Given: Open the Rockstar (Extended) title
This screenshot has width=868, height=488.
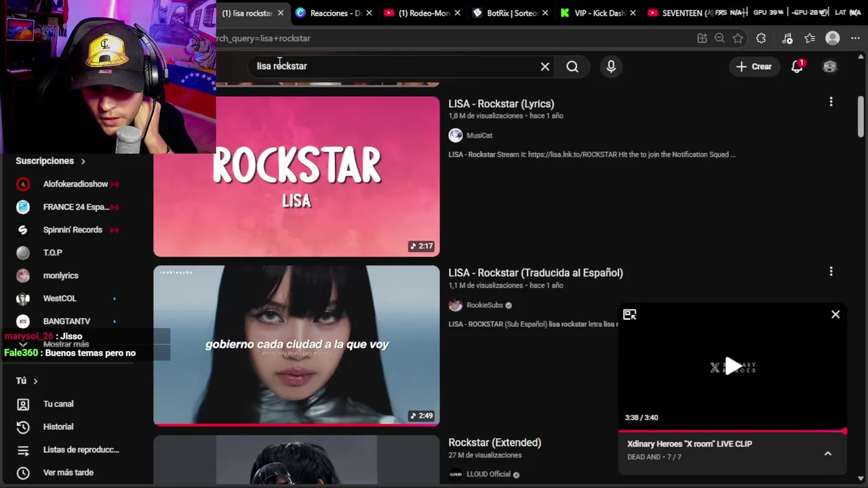Looking at the screenshot, I should (494, 443).
